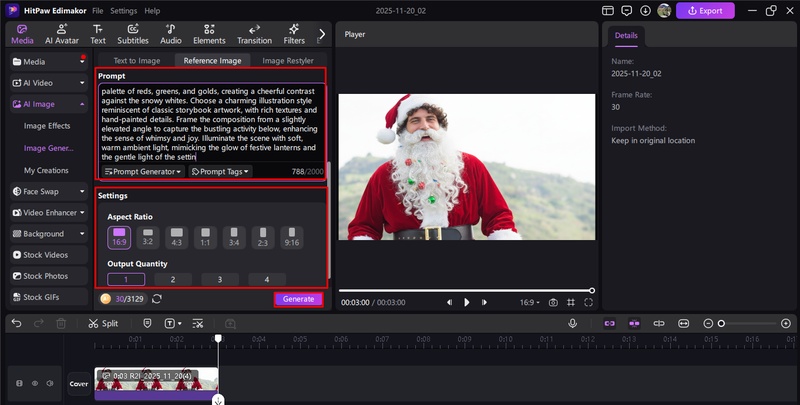Viewport: 800px width, 405px height.
Task: Switch to the Text to Image tab
Action: (x=137, y=61)
